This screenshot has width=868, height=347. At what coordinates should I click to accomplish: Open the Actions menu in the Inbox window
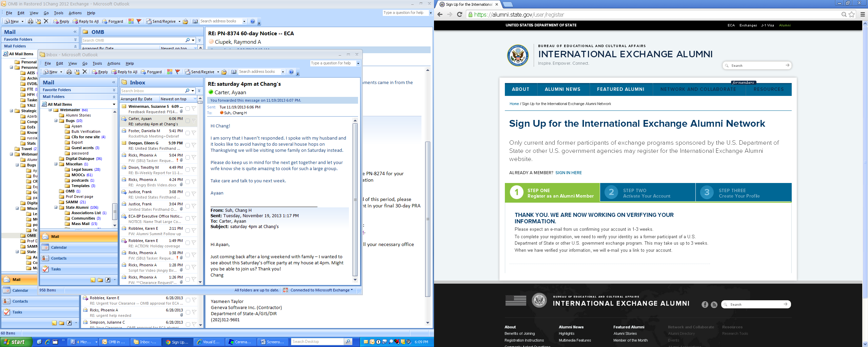[114, 63]
